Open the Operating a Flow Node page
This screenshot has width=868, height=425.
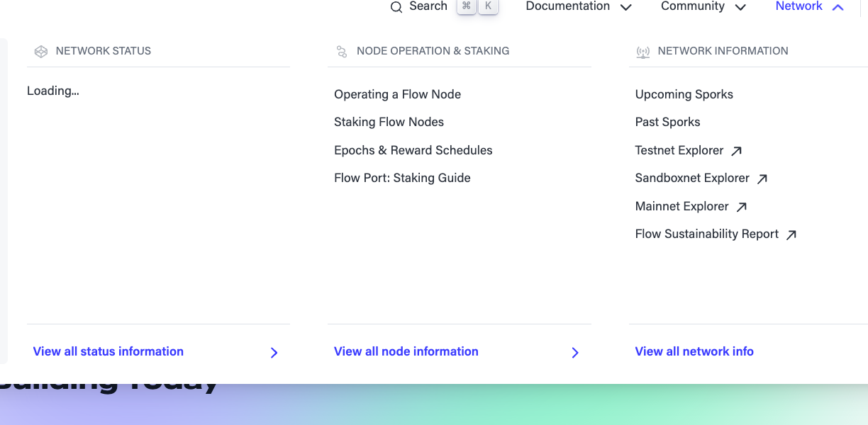pyautogui.click(x=397, y=94)
